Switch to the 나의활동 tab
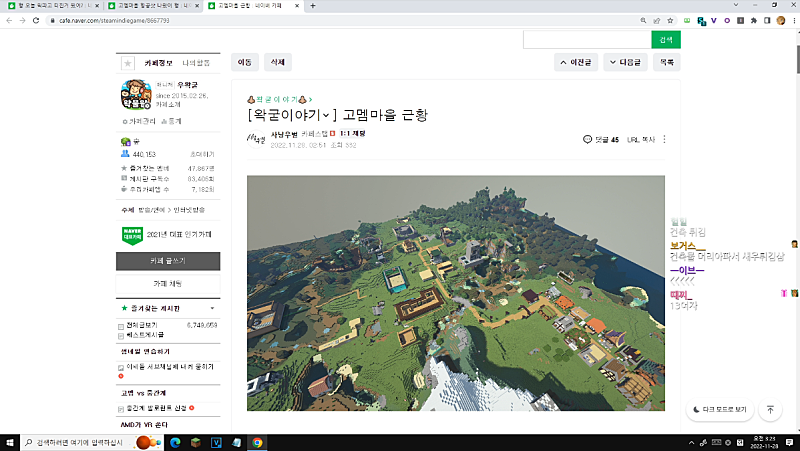 point(196,62)
